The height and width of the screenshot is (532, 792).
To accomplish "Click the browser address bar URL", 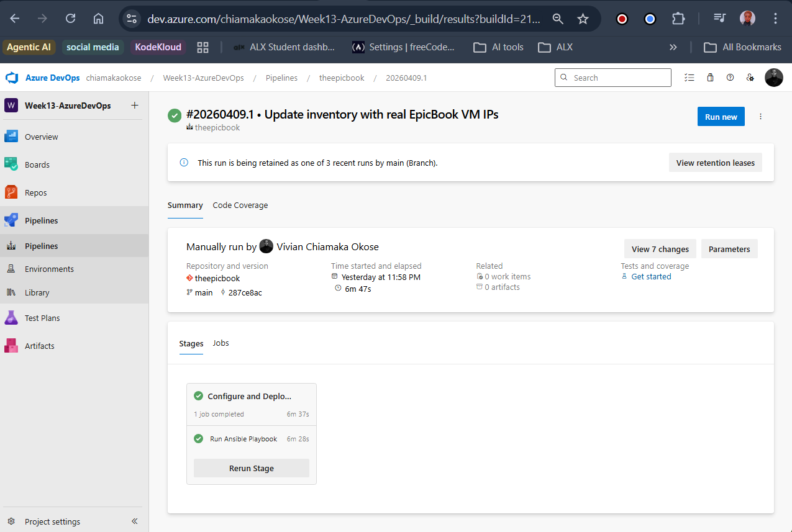I will 344,19.
